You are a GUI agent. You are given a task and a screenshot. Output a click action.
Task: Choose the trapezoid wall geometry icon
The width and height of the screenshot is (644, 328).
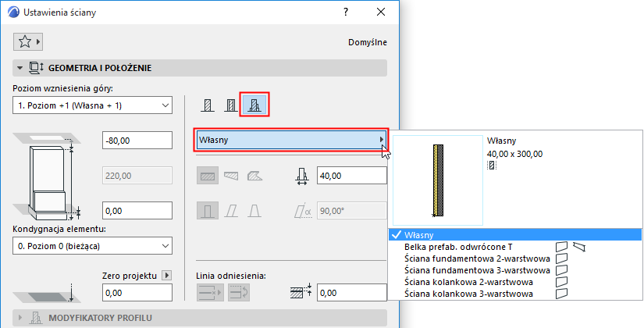point(231,176)
